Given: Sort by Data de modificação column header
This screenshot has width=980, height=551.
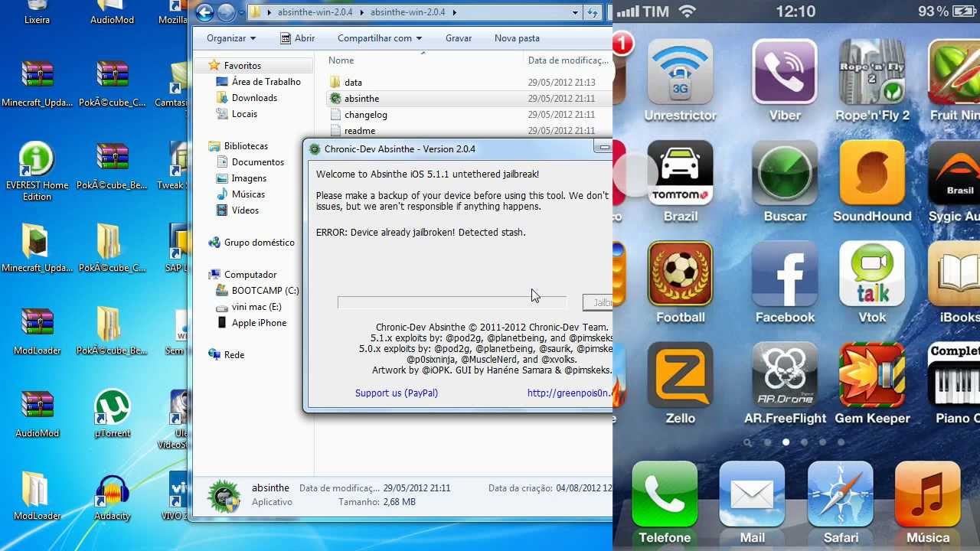Looking at the screenshot, I should point(568,60).
